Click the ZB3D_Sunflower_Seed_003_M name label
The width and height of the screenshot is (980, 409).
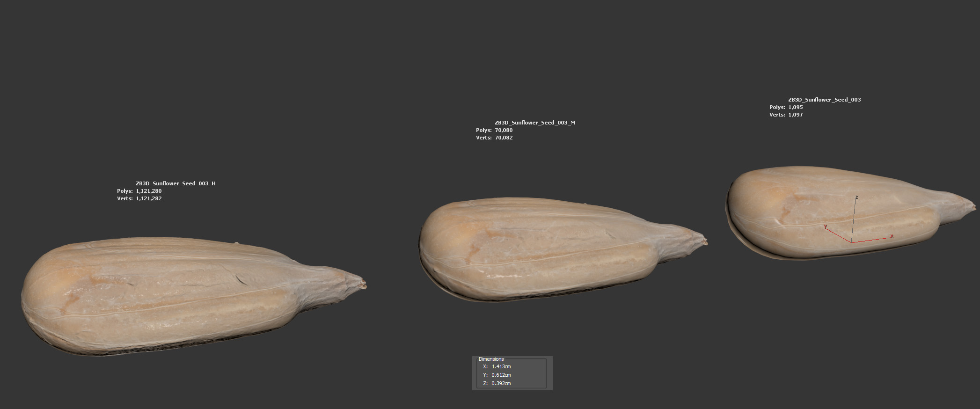pos(535,123)
